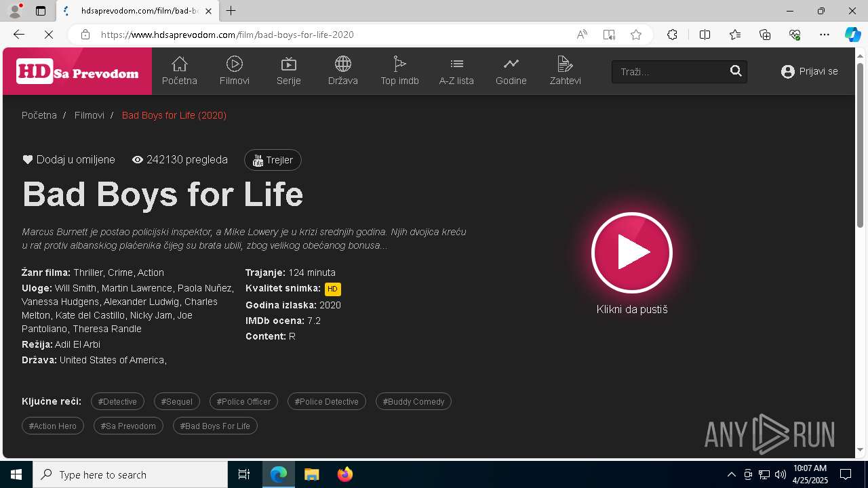Show hidden tray icons chevron
Screen dimensions: 868x488
click(x=731, y=474)
